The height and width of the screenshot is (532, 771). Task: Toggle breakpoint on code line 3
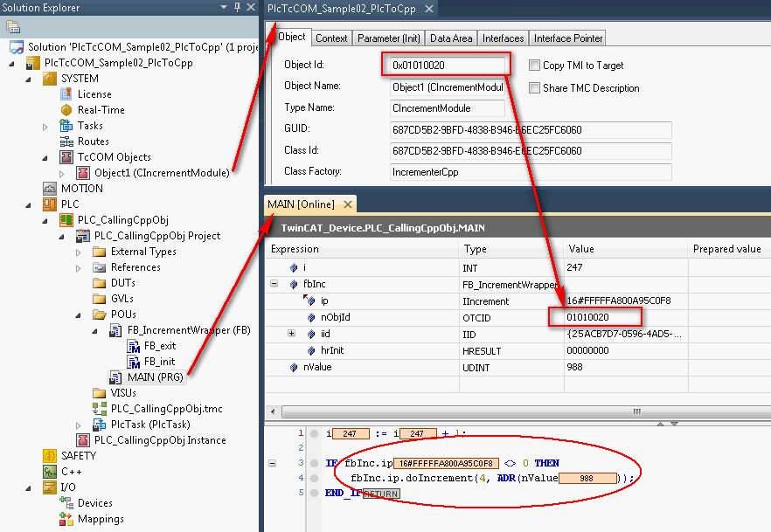tap(314, 463)
